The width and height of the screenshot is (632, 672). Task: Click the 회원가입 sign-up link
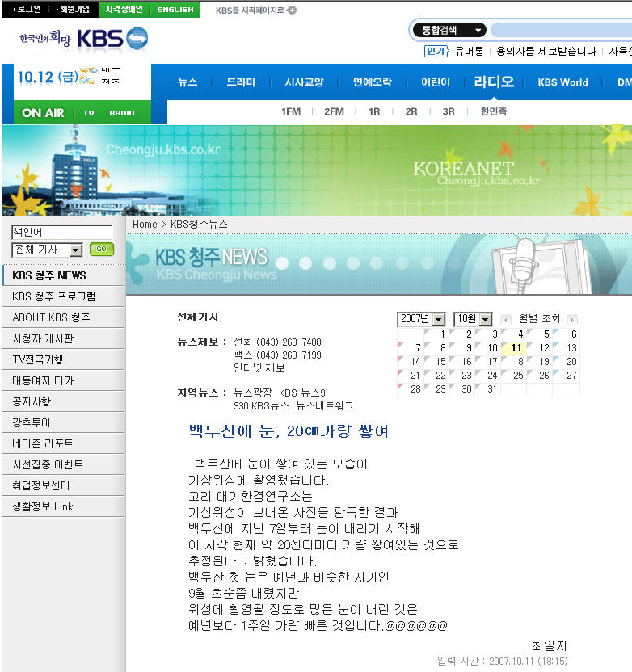[x=73, y=9]
